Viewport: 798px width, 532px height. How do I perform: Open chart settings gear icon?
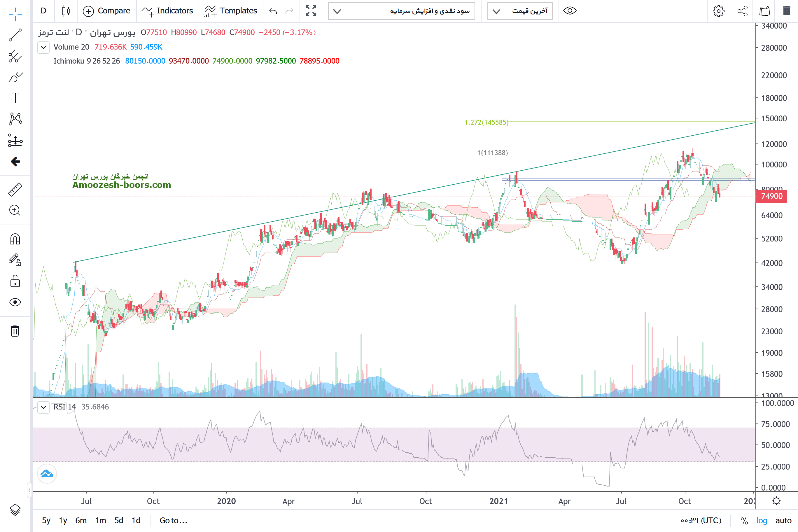click(x=718, y=11)
